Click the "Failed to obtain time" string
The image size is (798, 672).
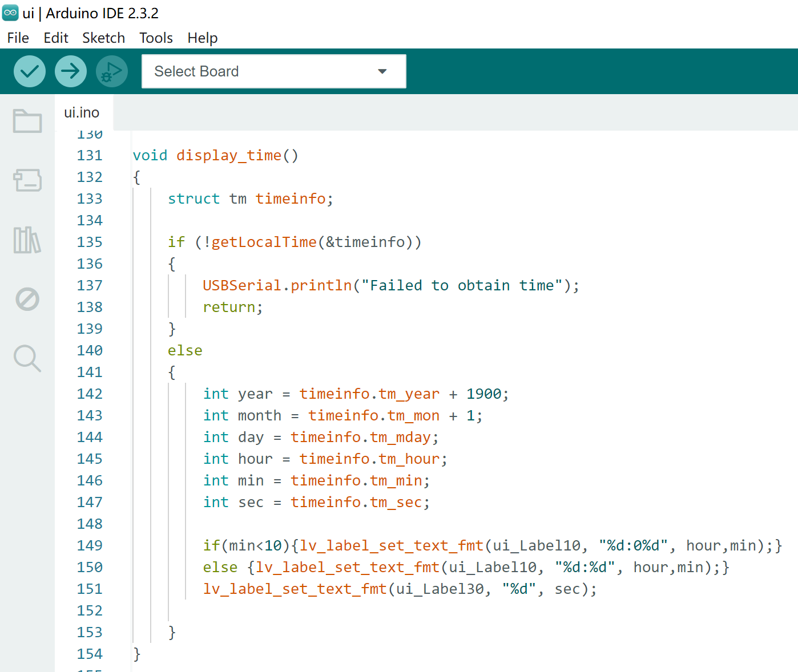coord(462,285)
